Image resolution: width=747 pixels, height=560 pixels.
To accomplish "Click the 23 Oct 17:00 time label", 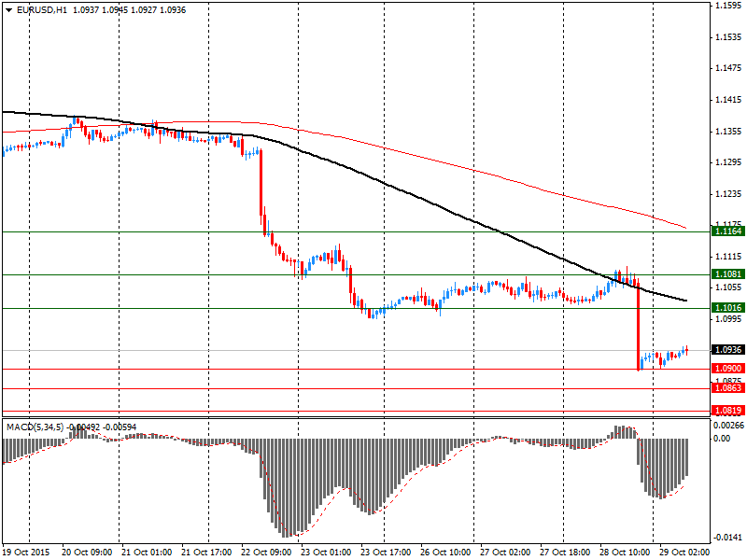I will pyautogui.click(x=386, y=553).
